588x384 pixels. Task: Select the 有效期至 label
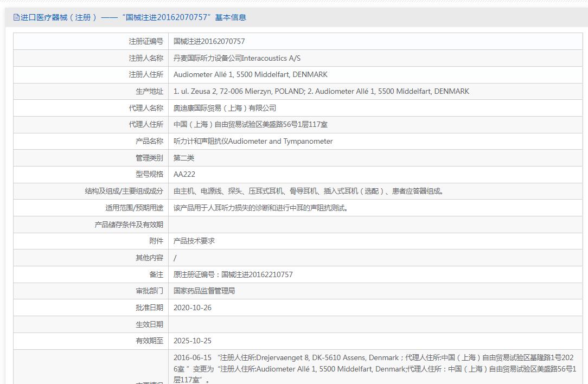click(x=149, y=341)
